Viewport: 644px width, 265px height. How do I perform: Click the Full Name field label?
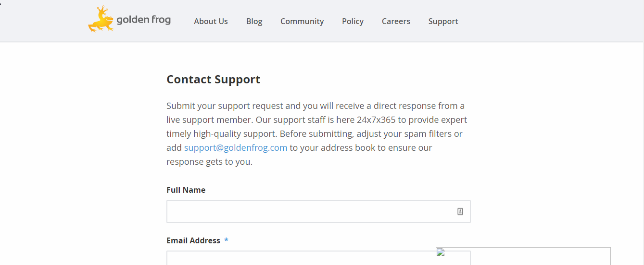[186, 190]
